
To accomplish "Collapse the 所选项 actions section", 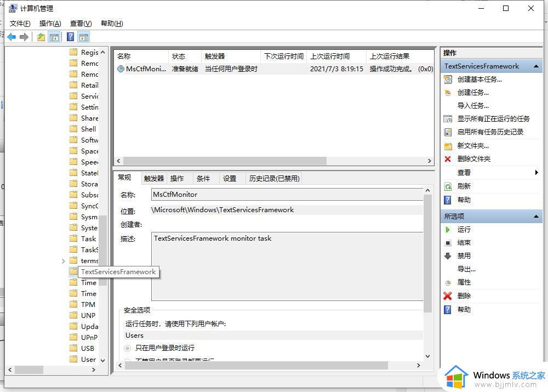I will tap(536, 217).
